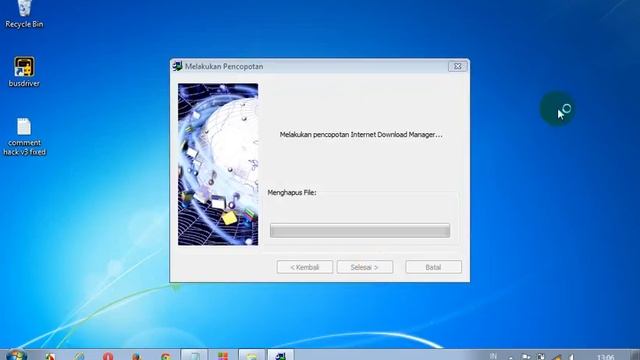Click the file deletion progress bar
640x360 pixels.
360,230
